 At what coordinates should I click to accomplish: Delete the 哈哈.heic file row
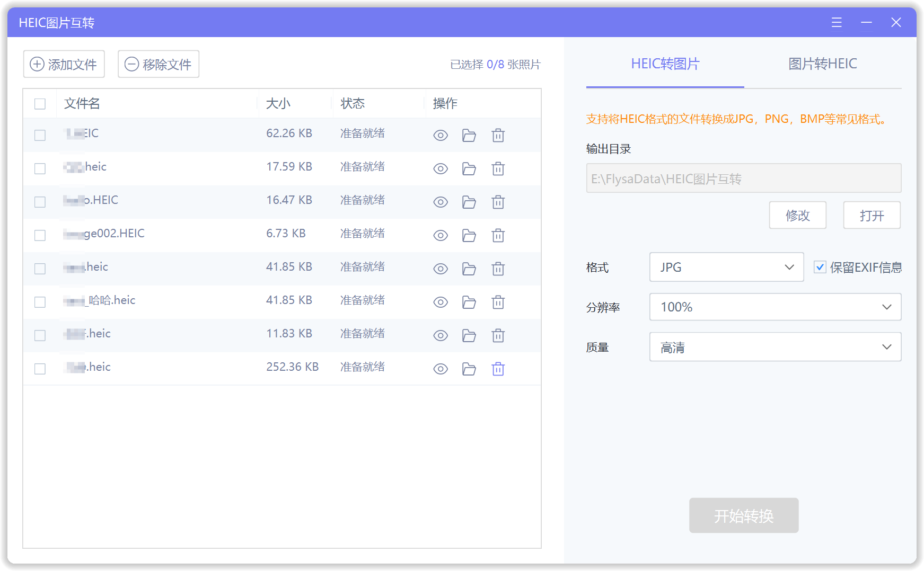pyautogui.click(x=498, y=302)
